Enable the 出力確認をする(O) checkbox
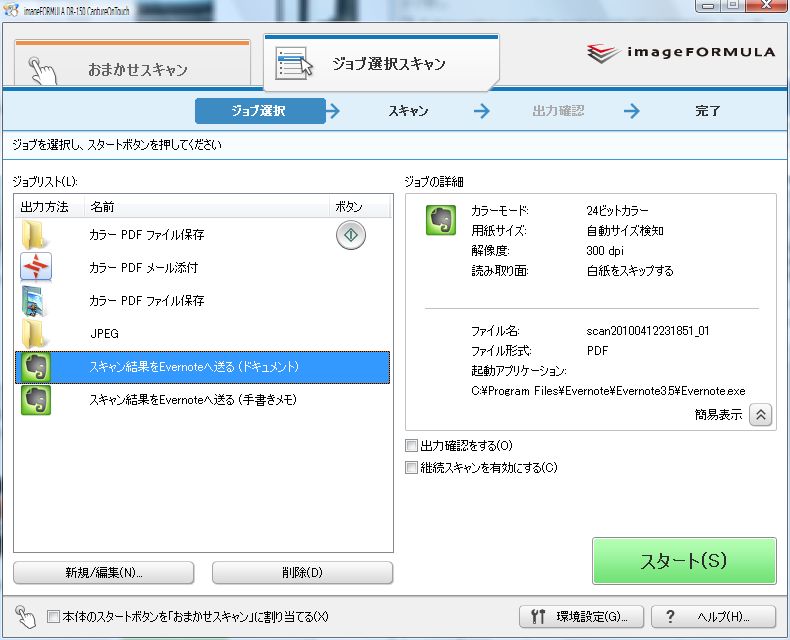Viewport: 790px width, 640px height. coord(412,445)
